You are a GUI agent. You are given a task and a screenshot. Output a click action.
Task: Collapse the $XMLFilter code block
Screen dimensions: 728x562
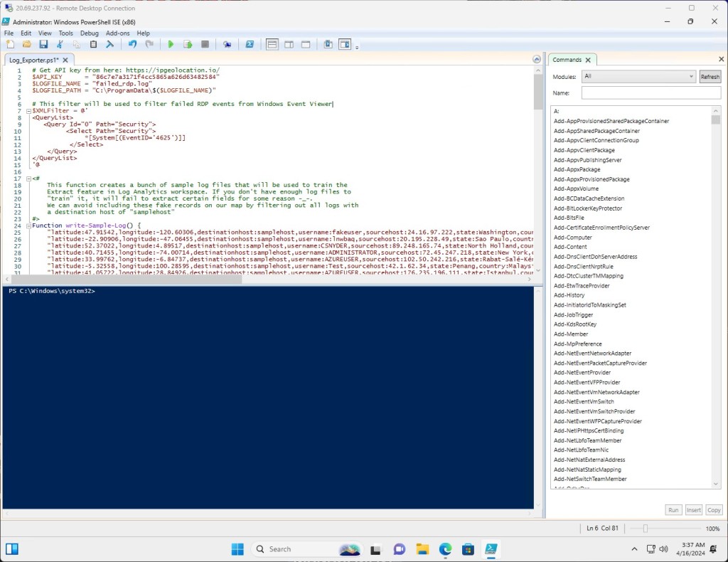coord(27,111)
